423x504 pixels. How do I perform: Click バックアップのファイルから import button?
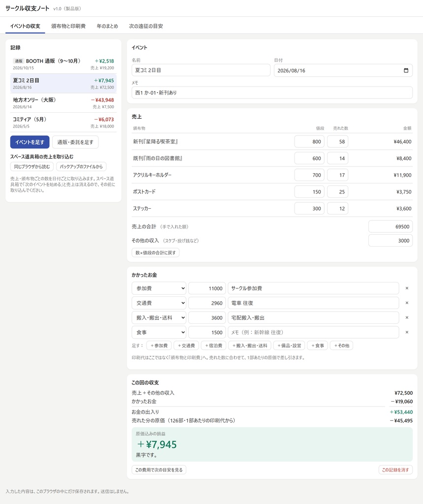[x=81, y=166]
